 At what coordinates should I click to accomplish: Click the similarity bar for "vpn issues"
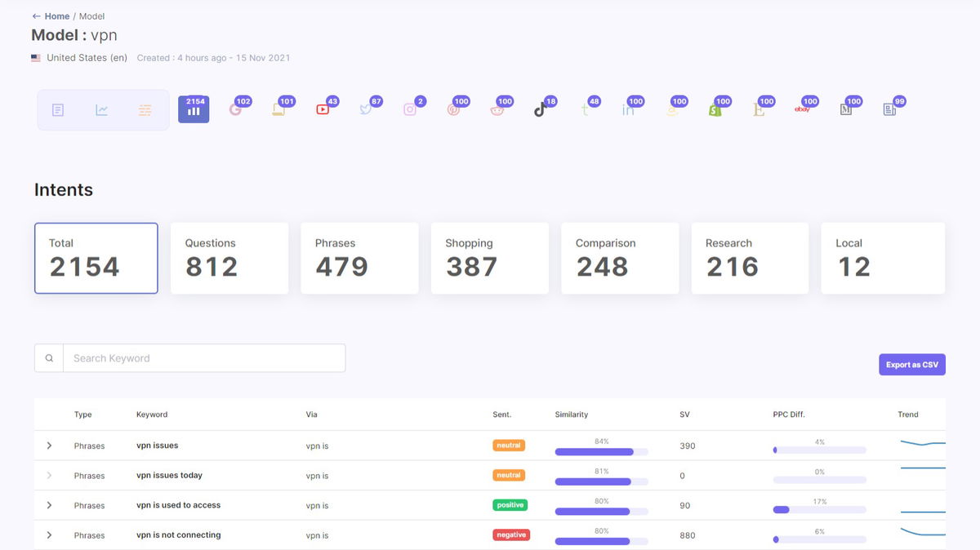(x=601, y=451)
